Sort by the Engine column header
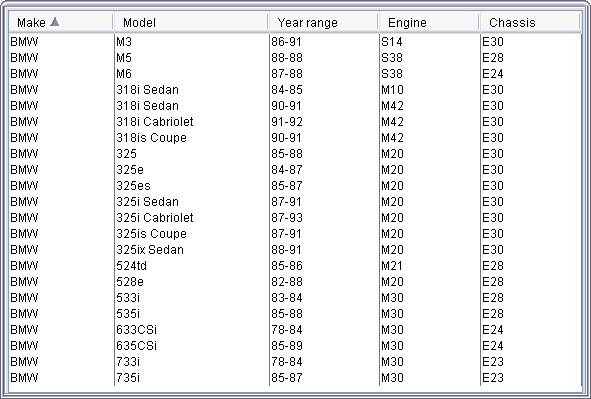 click(x=429, y=23)
